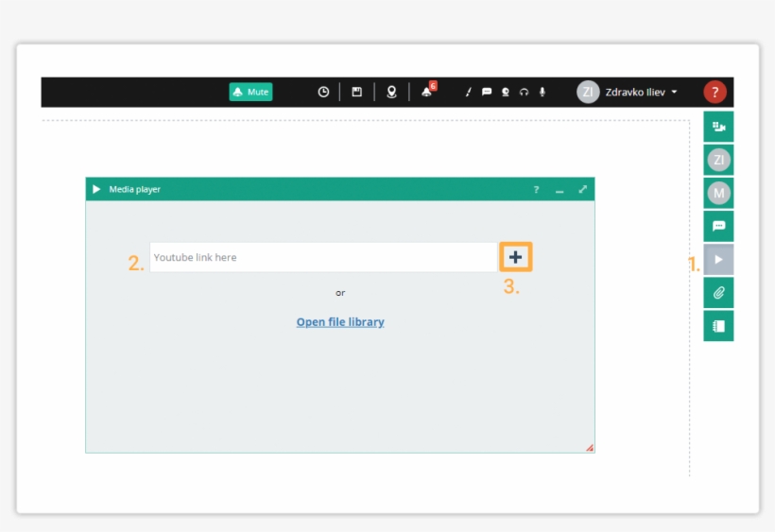The width and height of the screenshot is (775, 532).
Task: Open the paperclip attachments panel in sidebar
Action: pyautogui.click(x=718, y=292)
